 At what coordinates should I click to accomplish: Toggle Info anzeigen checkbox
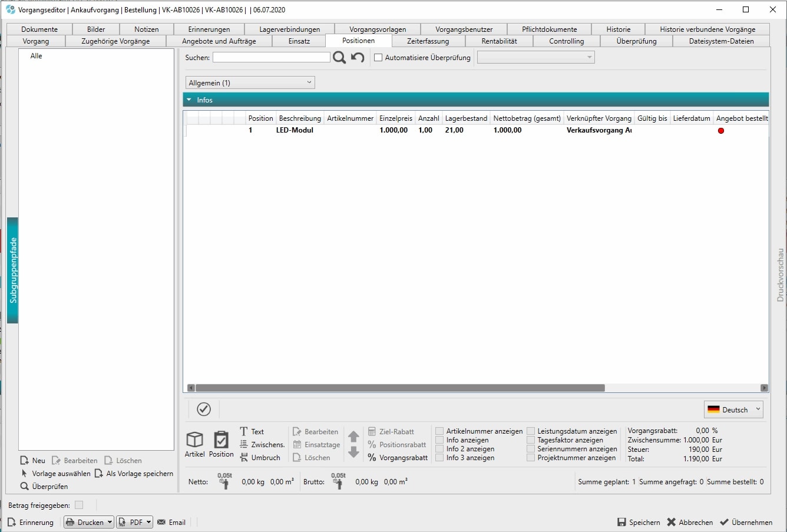[439, 440]
